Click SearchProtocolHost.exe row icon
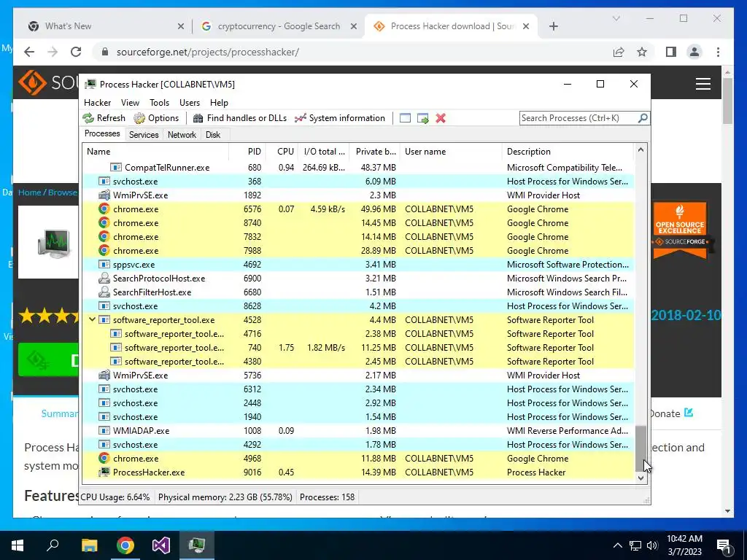Screen dimensions: 747x560 pyautogui.click(x=104, y=278)
